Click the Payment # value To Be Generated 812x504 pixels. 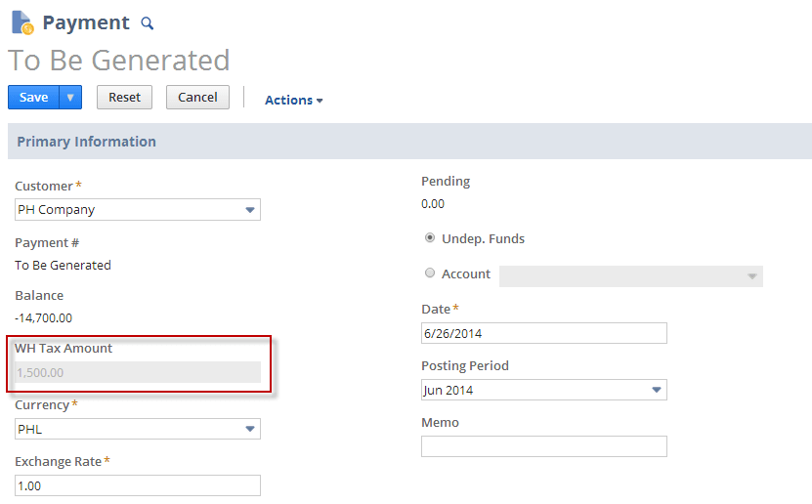point(63,265)
